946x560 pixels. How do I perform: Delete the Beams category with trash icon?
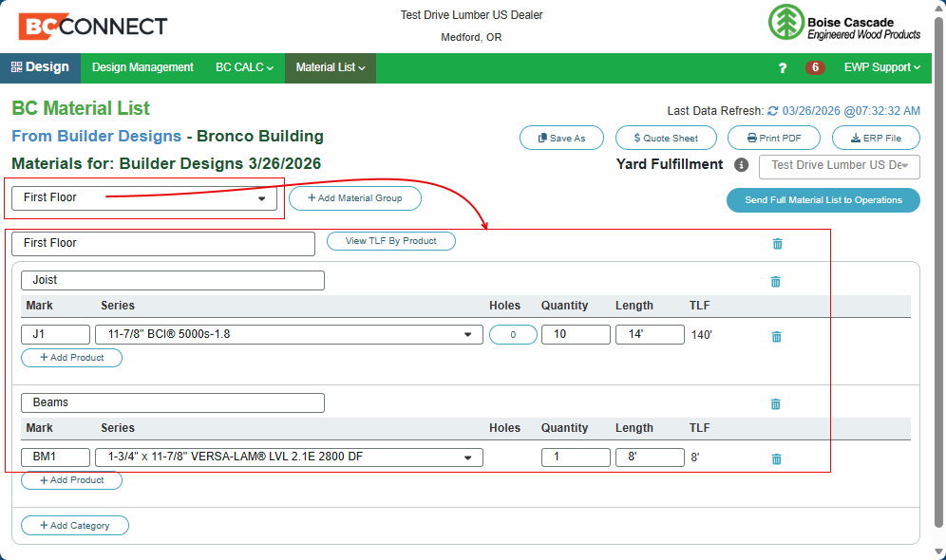pyautogui.click(x=776, y=404)
